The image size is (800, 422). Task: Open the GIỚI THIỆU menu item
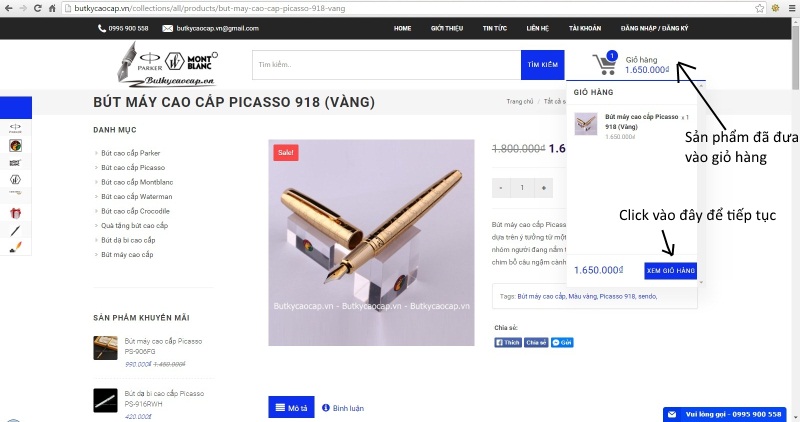click(447, 29)
